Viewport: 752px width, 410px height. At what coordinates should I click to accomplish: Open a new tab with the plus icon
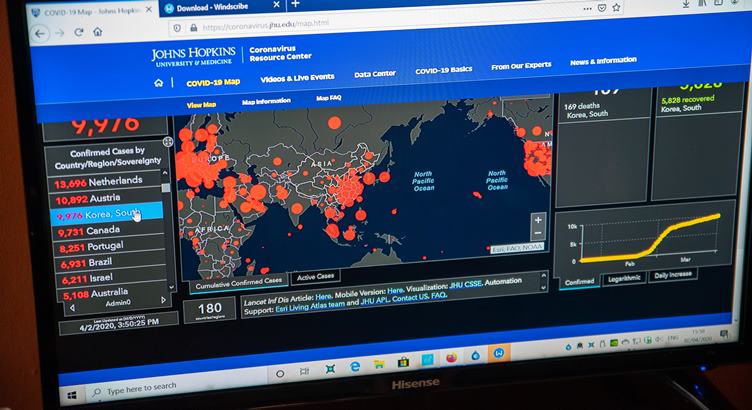pyautogui.click(x=295, y=4)
